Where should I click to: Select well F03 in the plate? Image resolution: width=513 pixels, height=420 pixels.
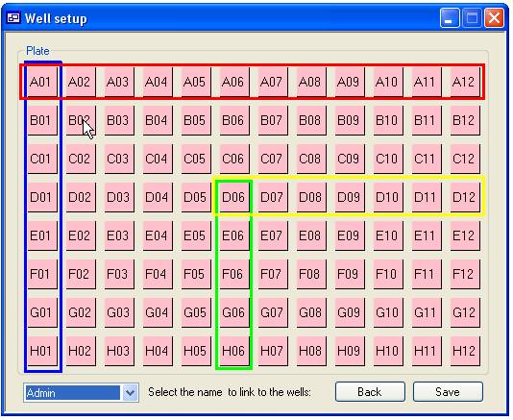(x=119, y=274)
